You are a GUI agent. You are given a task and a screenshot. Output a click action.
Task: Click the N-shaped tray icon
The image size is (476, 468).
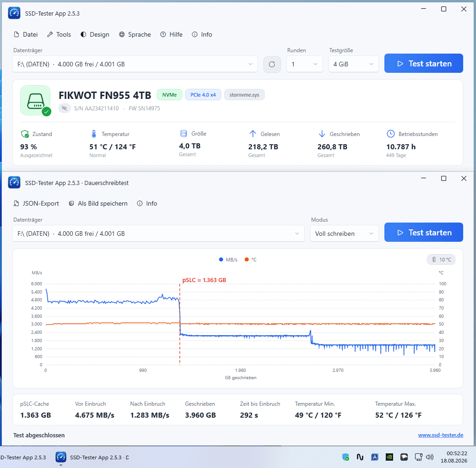tap(360, 457)
